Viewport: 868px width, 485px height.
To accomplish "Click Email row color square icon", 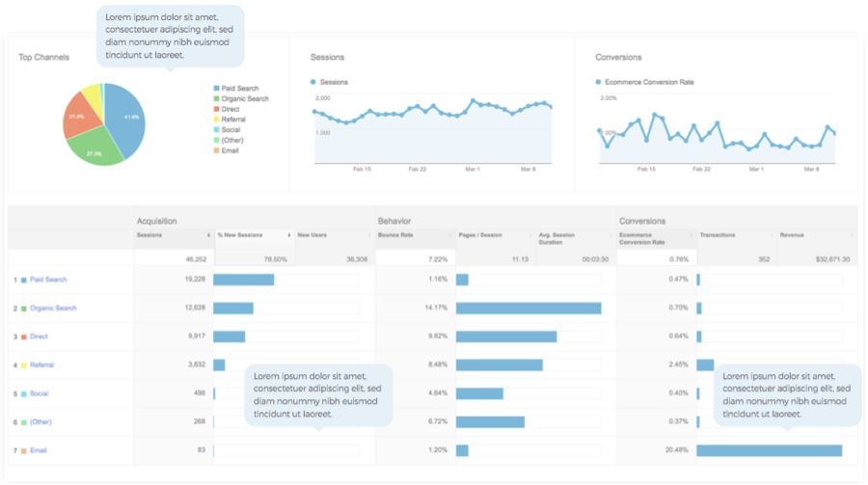I will click(x=24, y=451).
